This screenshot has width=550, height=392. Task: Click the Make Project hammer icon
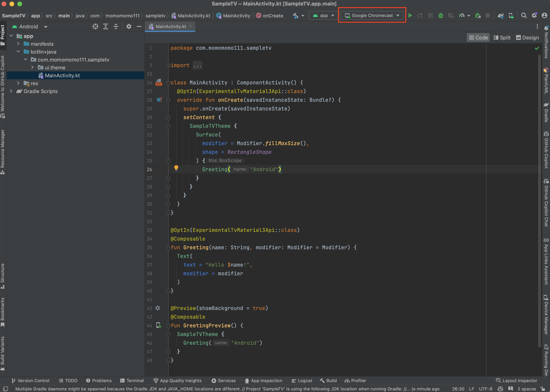[295, 16]
